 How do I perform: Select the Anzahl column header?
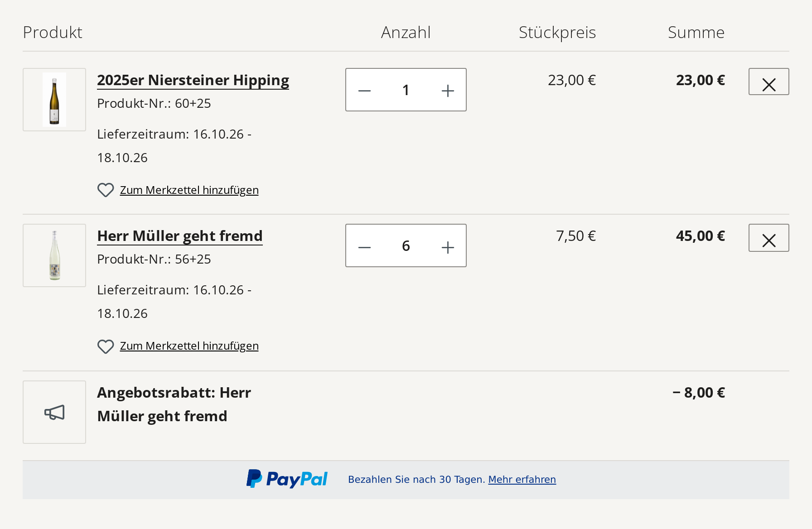pyautogui.click(x=406, y=33)
